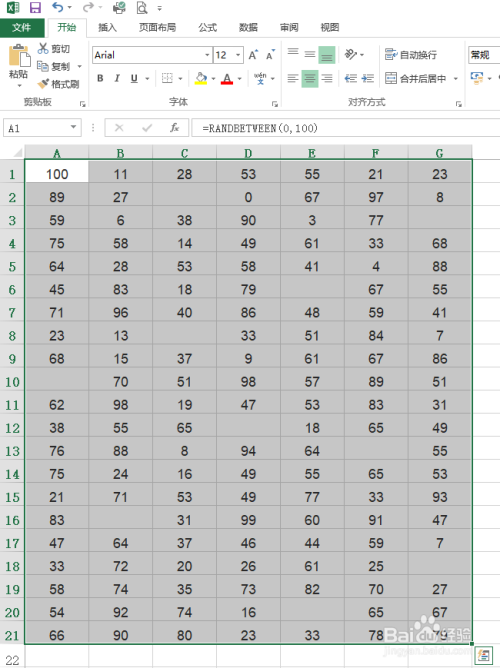
Task: Toggle middle vertical alignment
Action: click(x=310, y=55)
